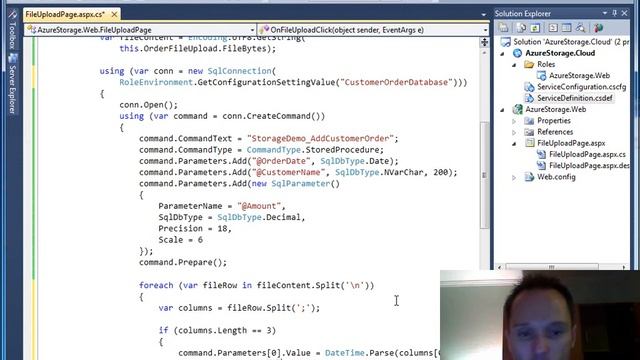Click Scale = 6 in the code
The width and height of the screenshot is (640, 360).
(180, 240)
